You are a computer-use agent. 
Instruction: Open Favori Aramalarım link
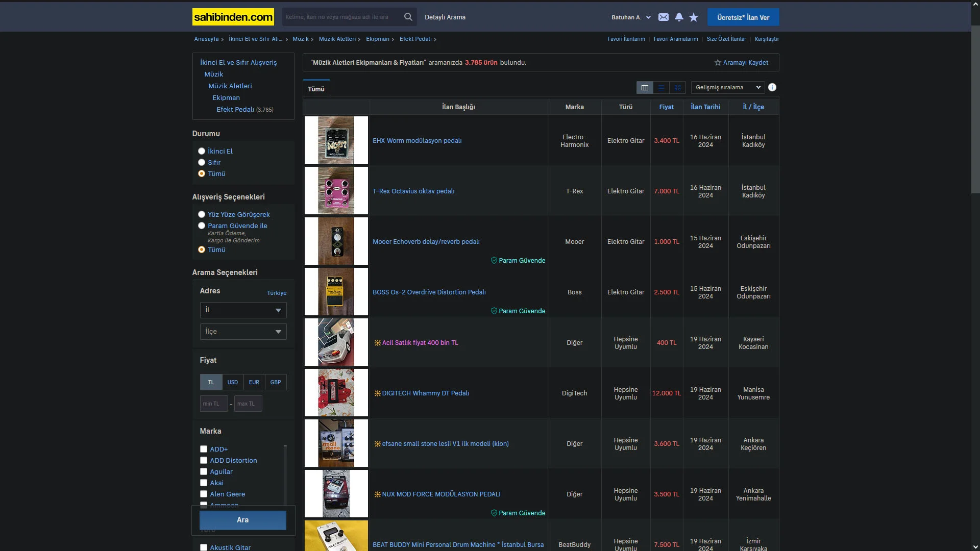tap(676, 39)
